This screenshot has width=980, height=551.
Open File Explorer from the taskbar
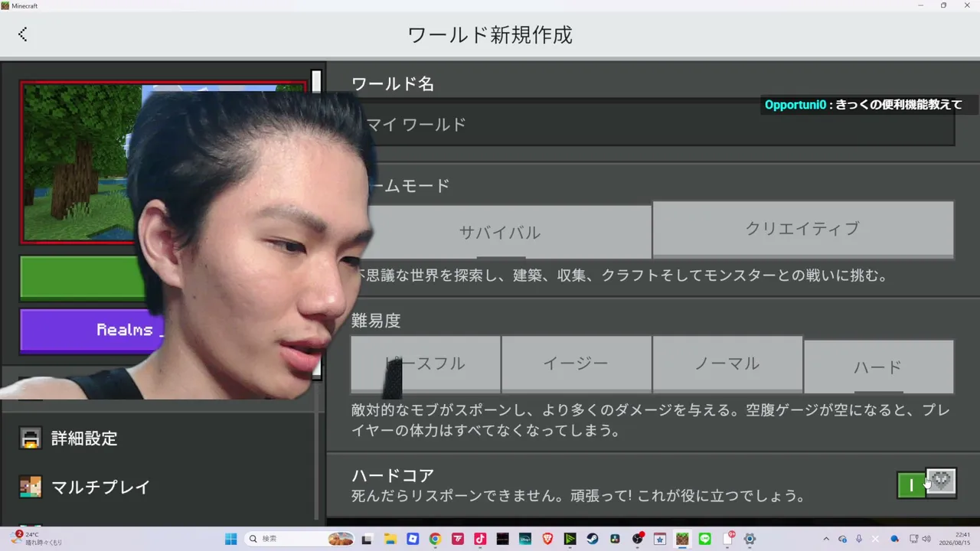tap(390, 539)
